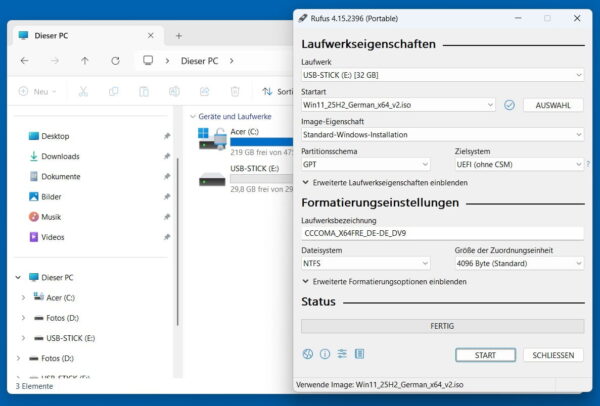The image size is (600, 406).
Task: Navigate up one folder in Explorer
Action: point(85,61)
